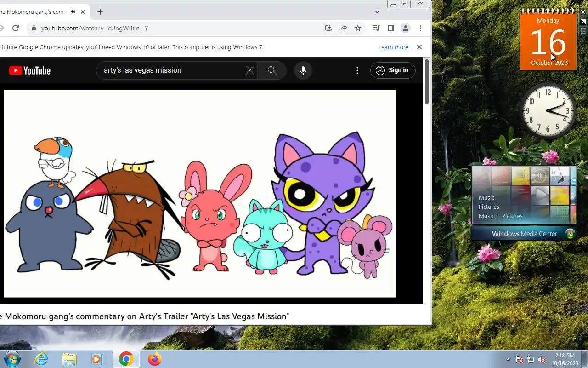This screenshot has height=368, width=588.
Task: Search YouTube by voice with microphone
Action: point(303,70)
